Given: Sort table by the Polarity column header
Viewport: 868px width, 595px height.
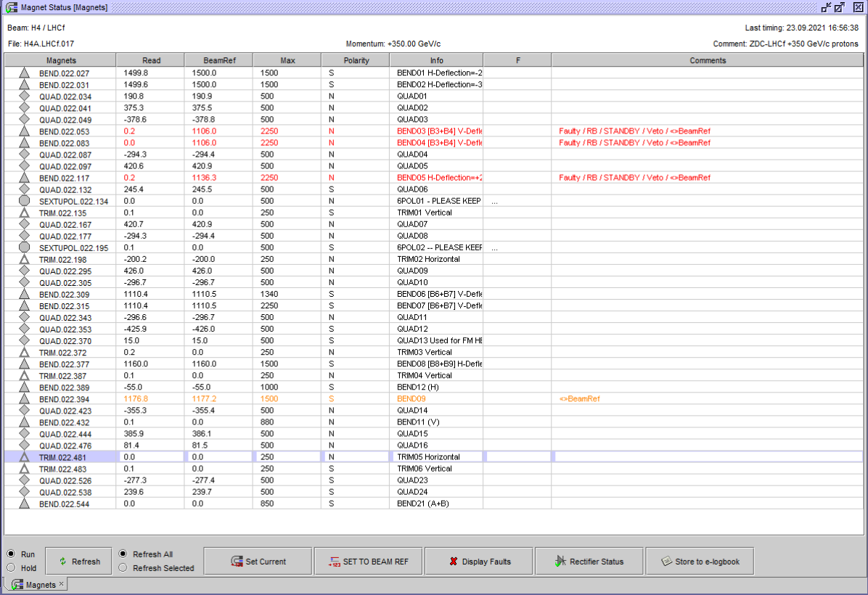Looking at the screenshot, I should 356,60.
